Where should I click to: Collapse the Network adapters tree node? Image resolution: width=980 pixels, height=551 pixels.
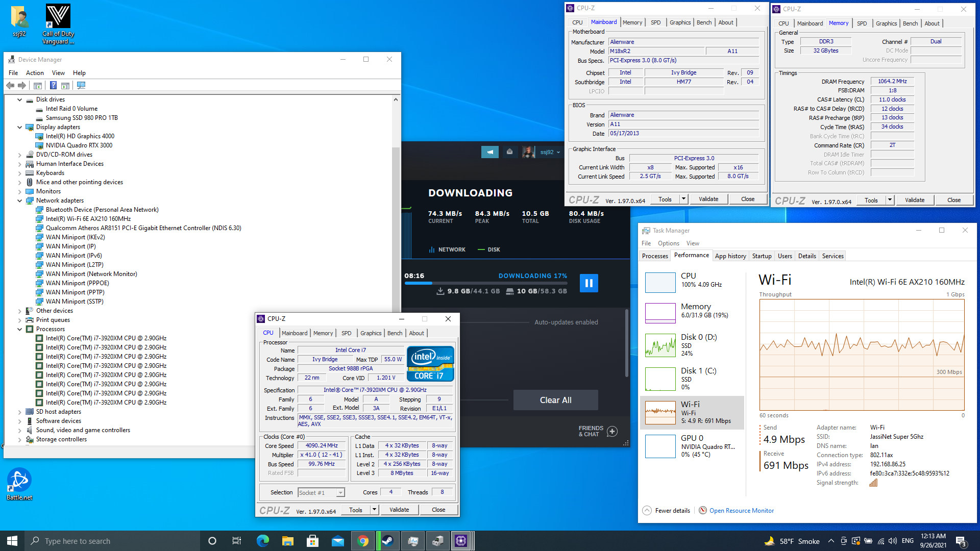(20, 201)
